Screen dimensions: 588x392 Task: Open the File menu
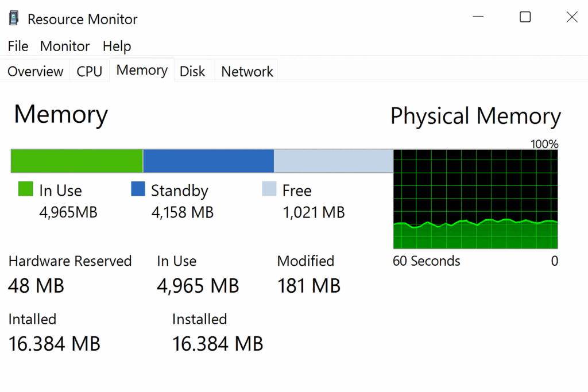click(18, 46)
